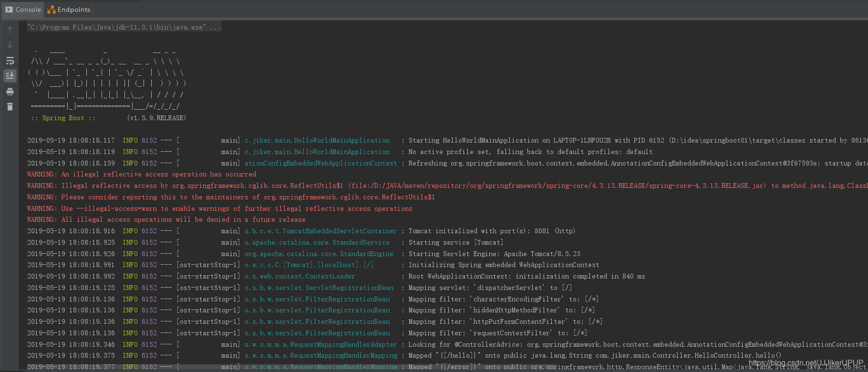Screen dimensions: 868x372
Task: Click o.s.web.context.ContextLoader logger name
Action: pos(300,277)
